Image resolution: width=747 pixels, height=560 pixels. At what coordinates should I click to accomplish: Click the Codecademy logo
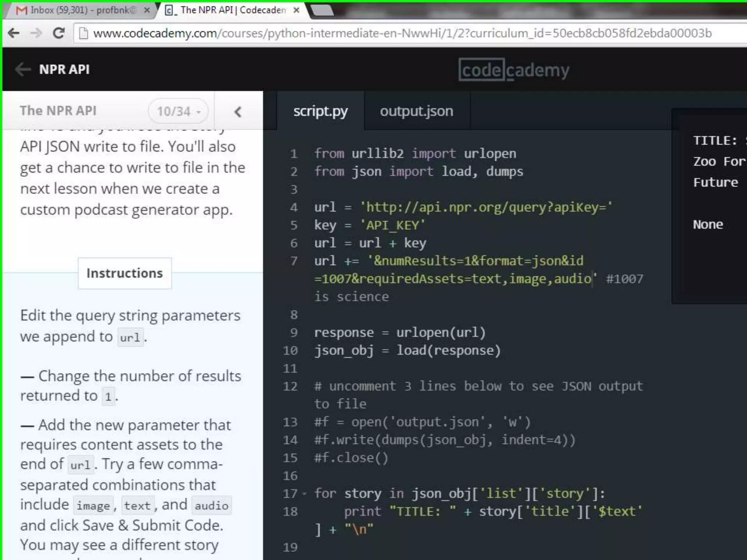point(514,70)
